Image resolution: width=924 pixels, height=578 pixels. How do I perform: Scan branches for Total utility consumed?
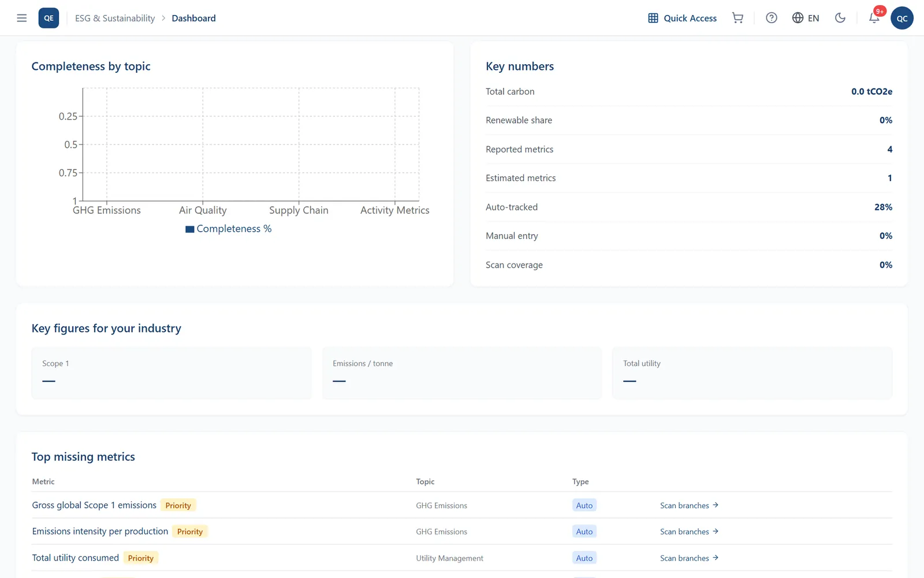689,558
